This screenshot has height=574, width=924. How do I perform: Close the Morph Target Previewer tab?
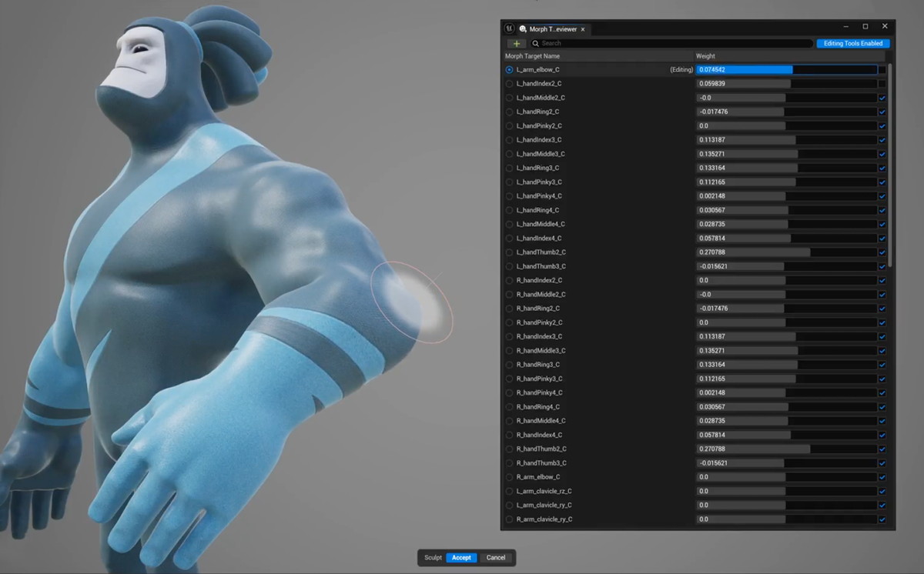point(583,29)
